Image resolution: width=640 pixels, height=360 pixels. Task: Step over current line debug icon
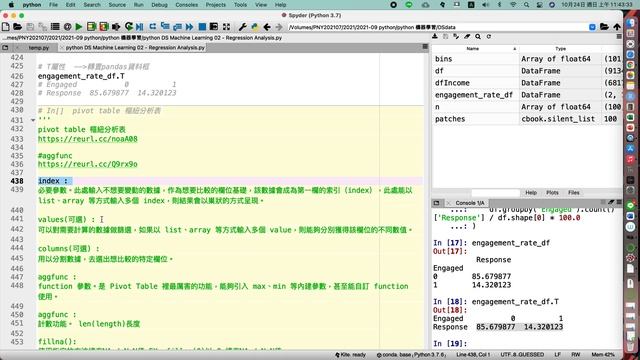(153, 27)
